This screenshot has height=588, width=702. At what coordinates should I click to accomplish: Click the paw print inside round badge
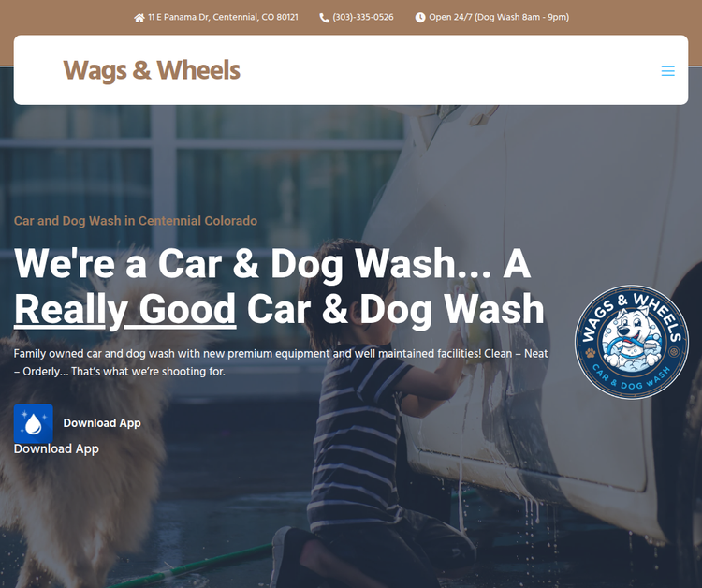tap(591, 352)
